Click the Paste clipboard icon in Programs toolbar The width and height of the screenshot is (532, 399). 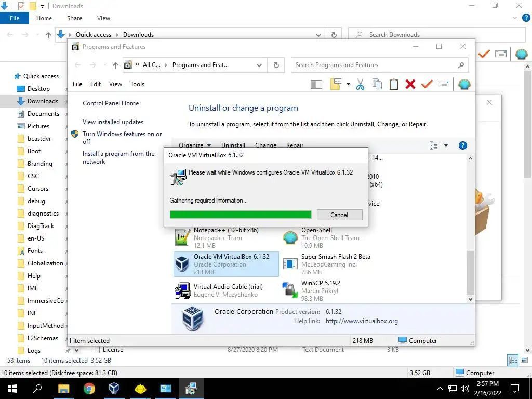click(394, 84)
